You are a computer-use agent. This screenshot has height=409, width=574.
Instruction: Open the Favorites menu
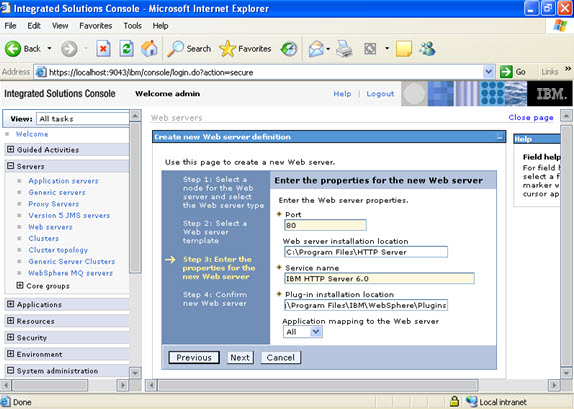click(96, 26)
